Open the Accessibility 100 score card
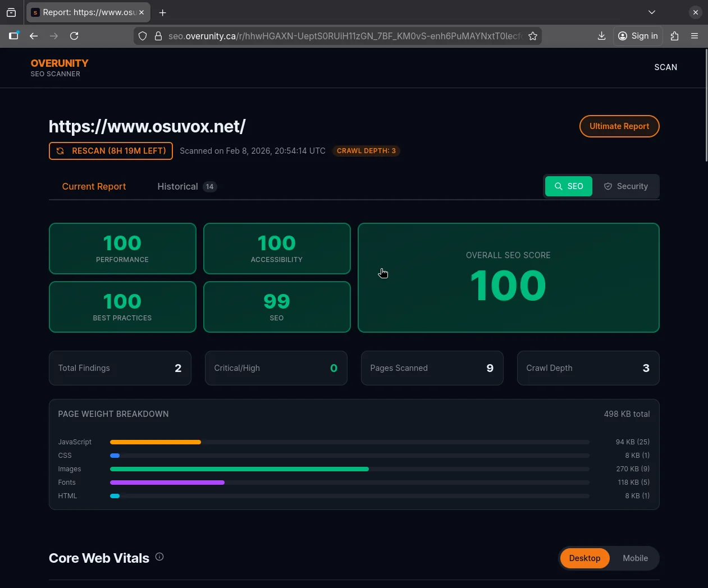The image size is (708, 588). [x=277, y=249]
